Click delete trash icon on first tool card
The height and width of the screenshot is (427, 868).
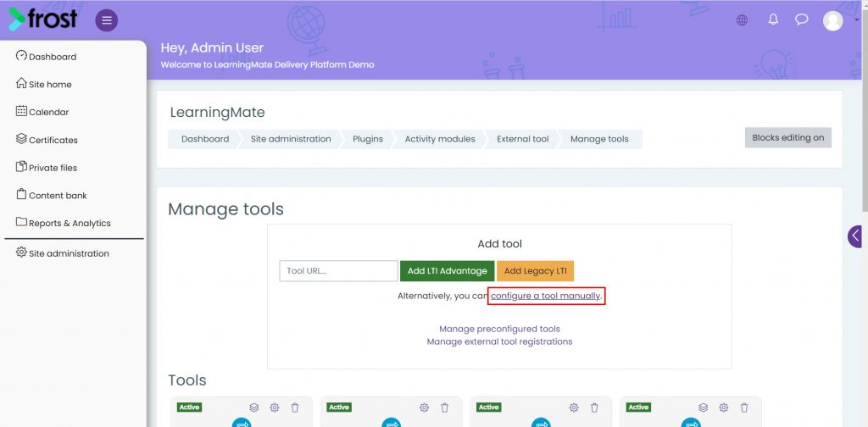pos(295,408)
